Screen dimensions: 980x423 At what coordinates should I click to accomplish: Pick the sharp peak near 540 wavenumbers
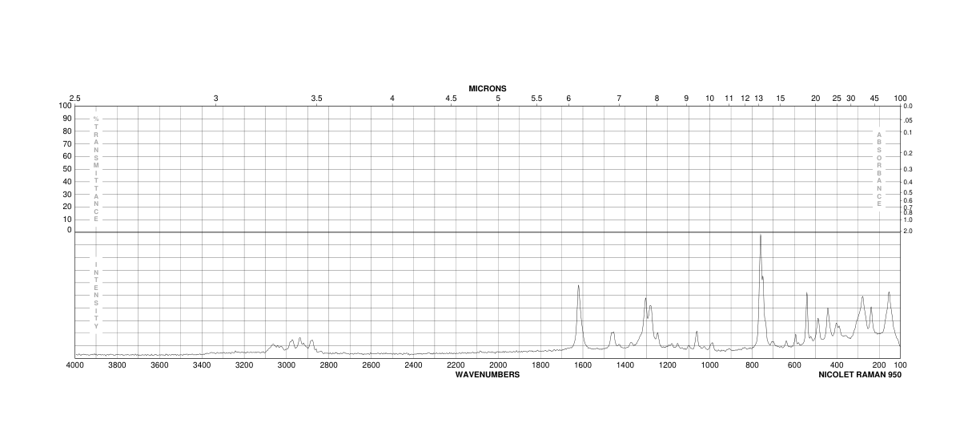806,295
